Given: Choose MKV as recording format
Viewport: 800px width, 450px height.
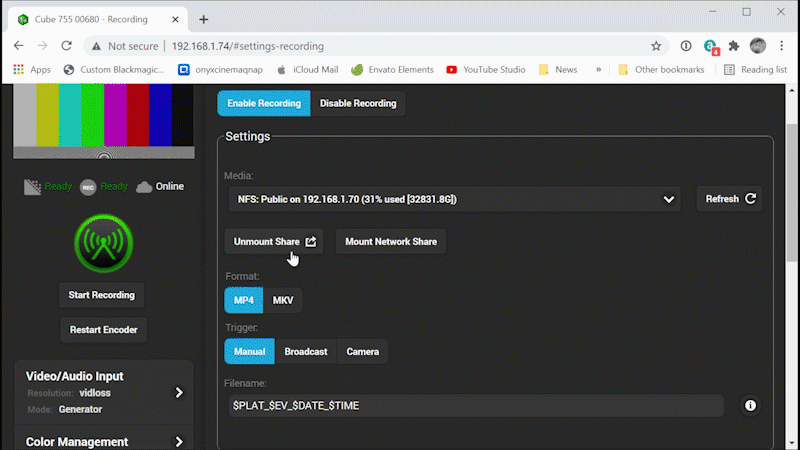Looking at the screenshot, I should pos(283,300).
